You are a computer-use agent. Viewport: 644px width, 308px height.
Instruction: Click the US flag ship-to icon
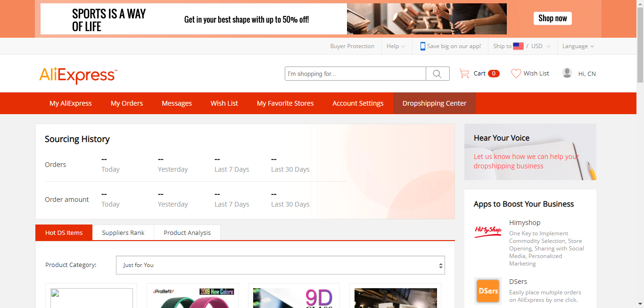point(518,46)
